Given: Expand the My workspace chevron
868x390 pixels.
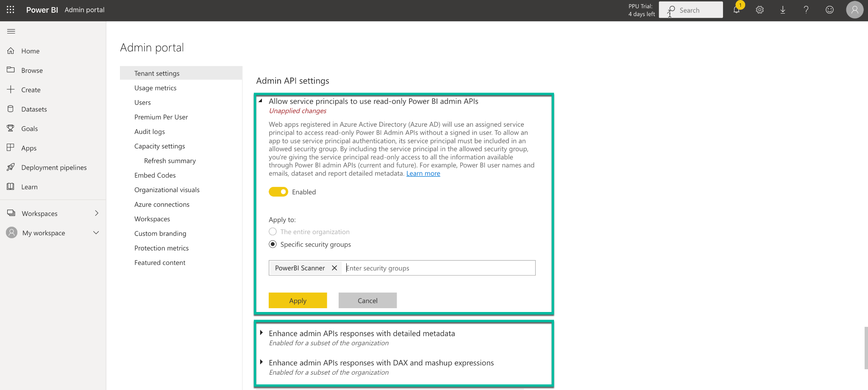Looking at the screenshot, I should click(96, 233).
